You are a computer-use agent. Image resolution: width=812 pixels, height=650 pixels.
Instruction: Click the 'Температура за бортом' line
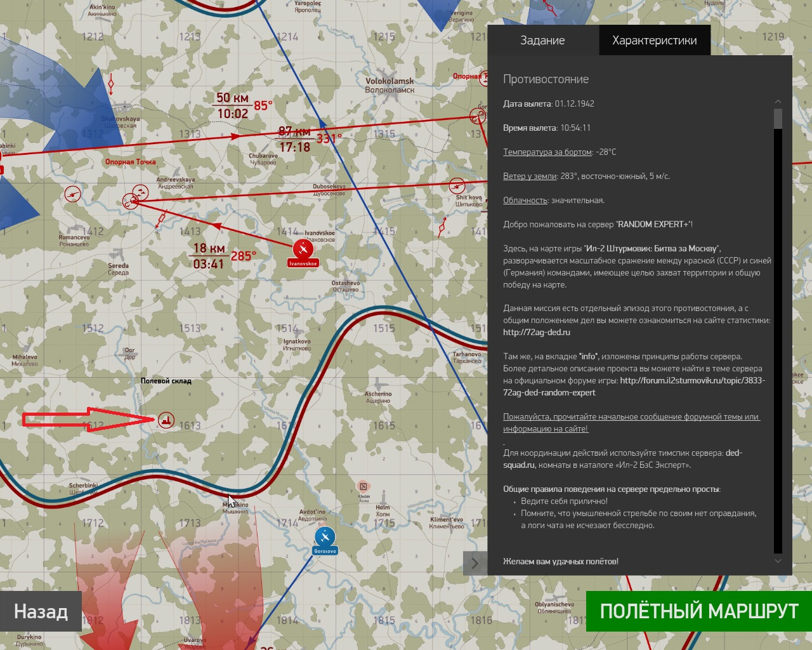pyautogui.click(x=560, y=152)
